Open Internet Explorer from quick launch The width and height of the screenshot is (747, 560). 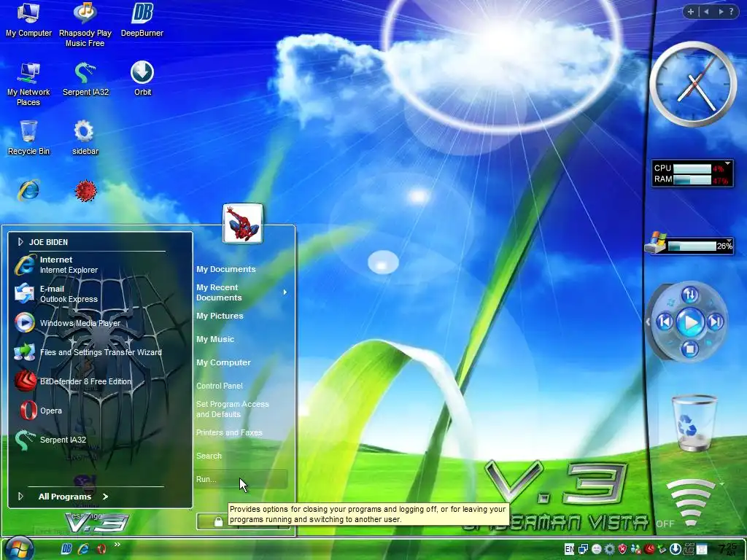coord(83,549)
